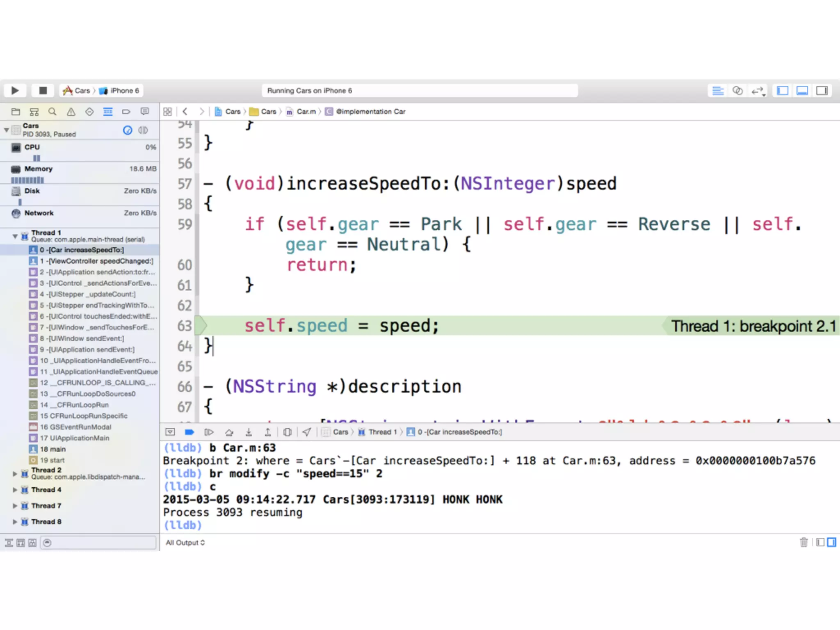Toggle the bottom debug area visibility

tap(802, 91)
